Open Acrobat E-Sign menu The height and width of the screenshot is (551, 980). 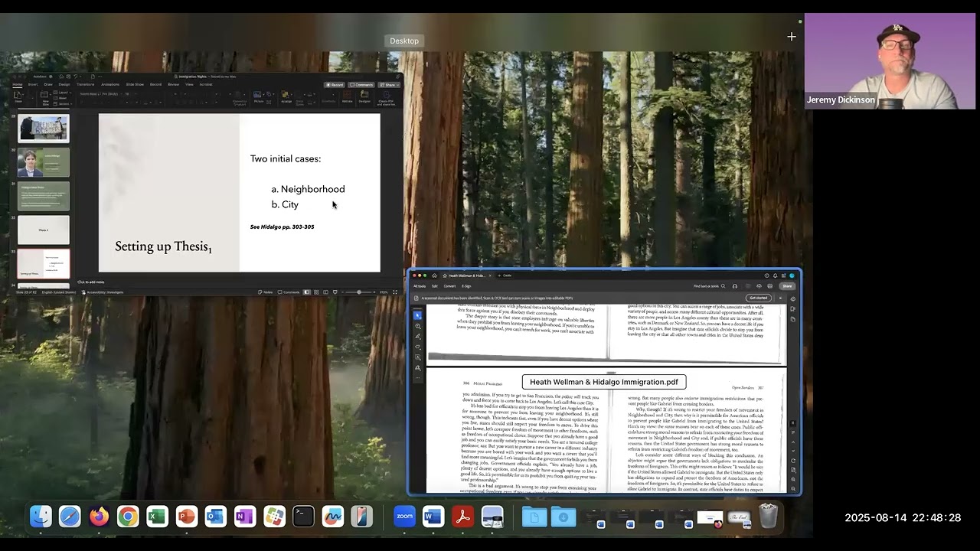click(x=466, y=286)
